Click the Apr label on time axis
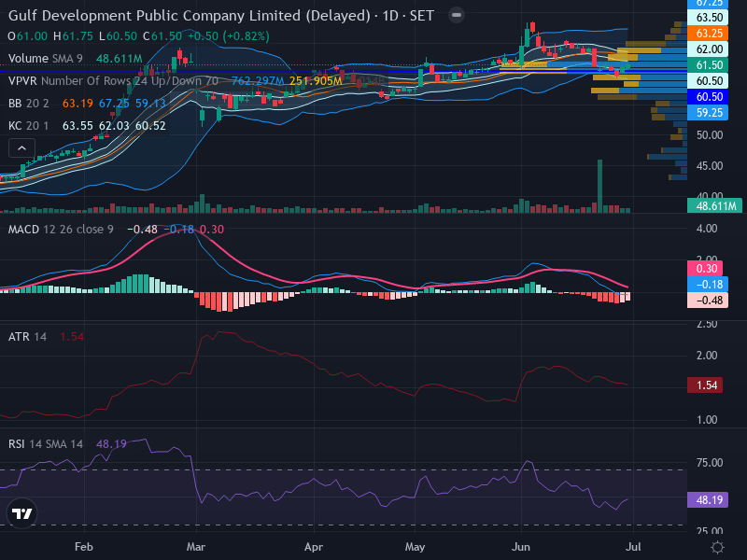Viewport: 747px width, 560px height. point(314,547)
